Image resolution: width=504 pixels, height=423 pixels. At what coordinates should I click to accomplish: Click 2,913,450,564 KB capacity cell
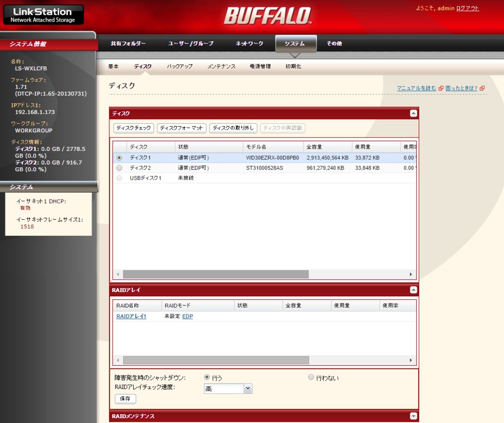click(x=327, y=158)
